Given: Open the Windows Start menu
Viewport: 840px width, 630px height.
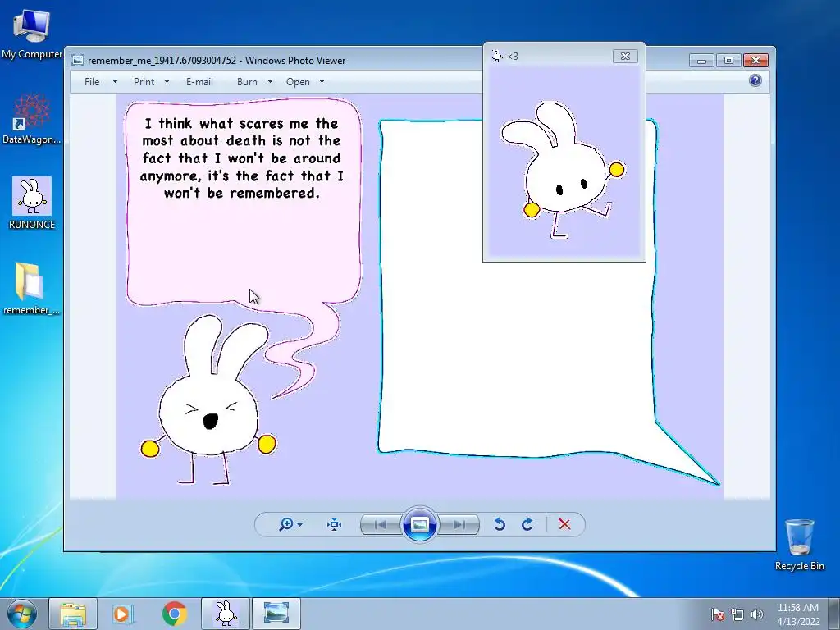Looking at the screenshot, I should point(22,614).
